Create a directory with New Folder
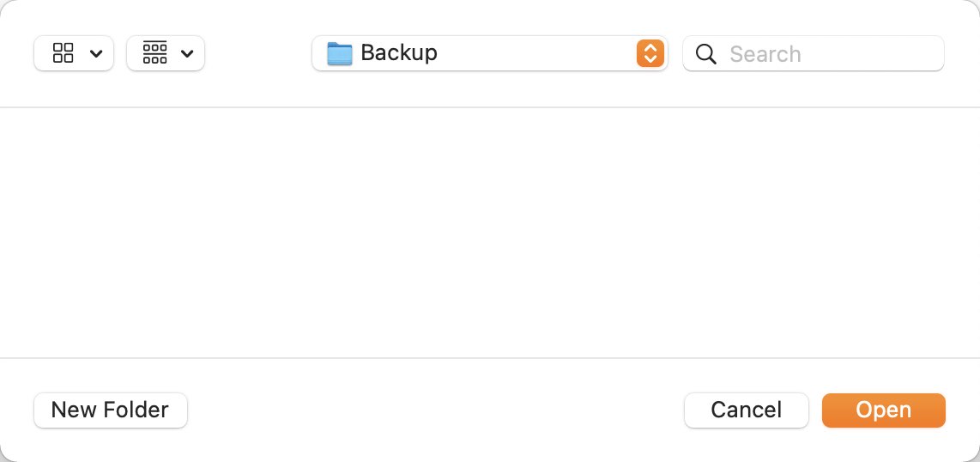The height and width of the screenshot is (462, 980). [x=111, y=410]
